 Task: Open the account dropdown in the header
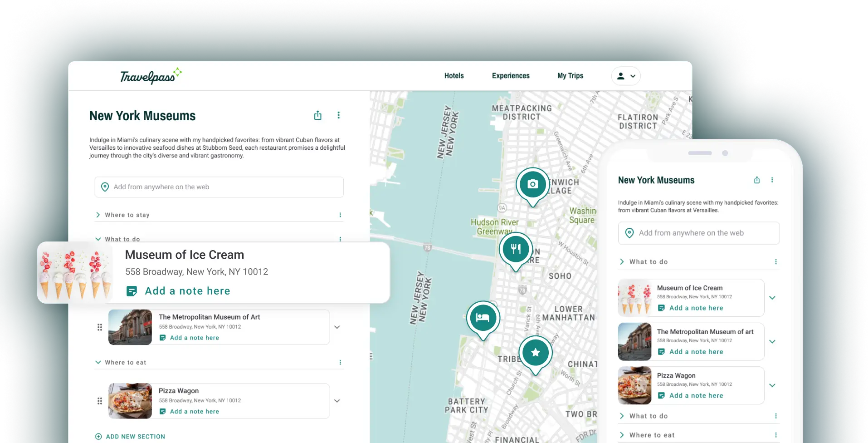pyautogui.click(x=626, y=76)
